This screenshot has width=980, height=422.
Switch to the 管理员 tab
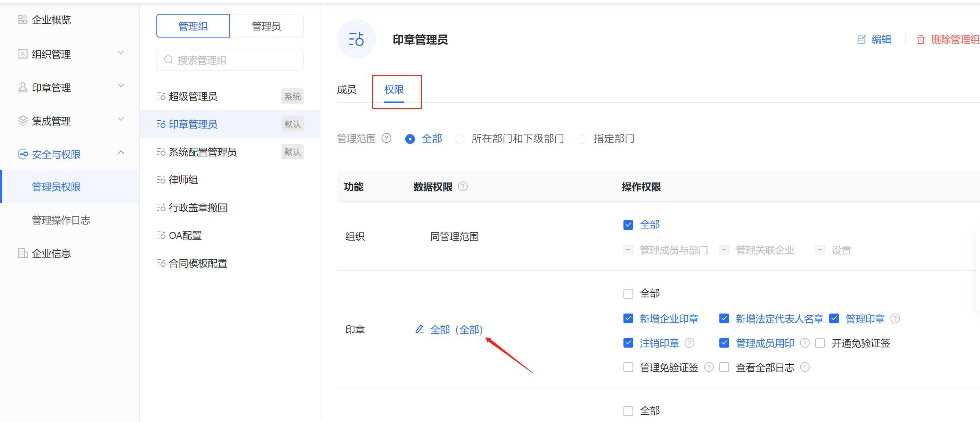266,26
